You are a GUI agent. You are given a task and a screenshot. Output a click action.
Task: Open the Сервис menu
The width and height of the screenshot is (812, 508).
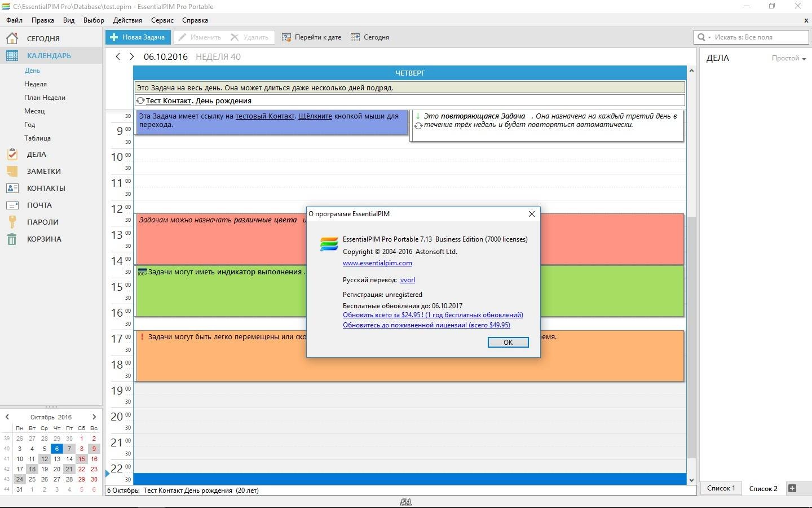pyautogui.click(x=162, y=20)
